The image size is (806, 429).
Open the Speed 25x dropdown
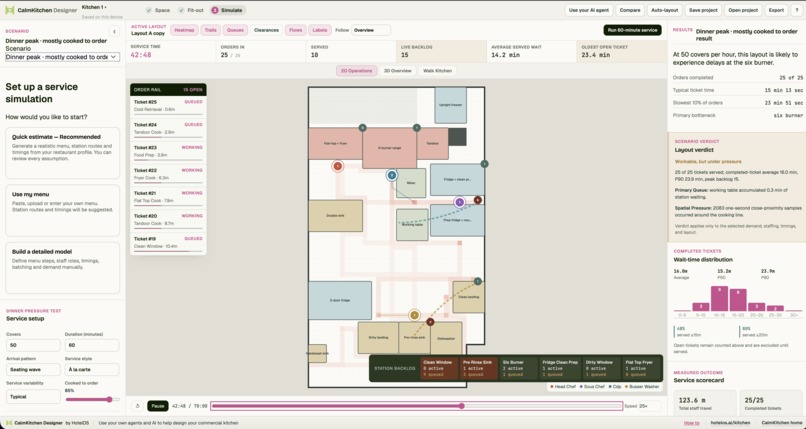click(648, 406)
